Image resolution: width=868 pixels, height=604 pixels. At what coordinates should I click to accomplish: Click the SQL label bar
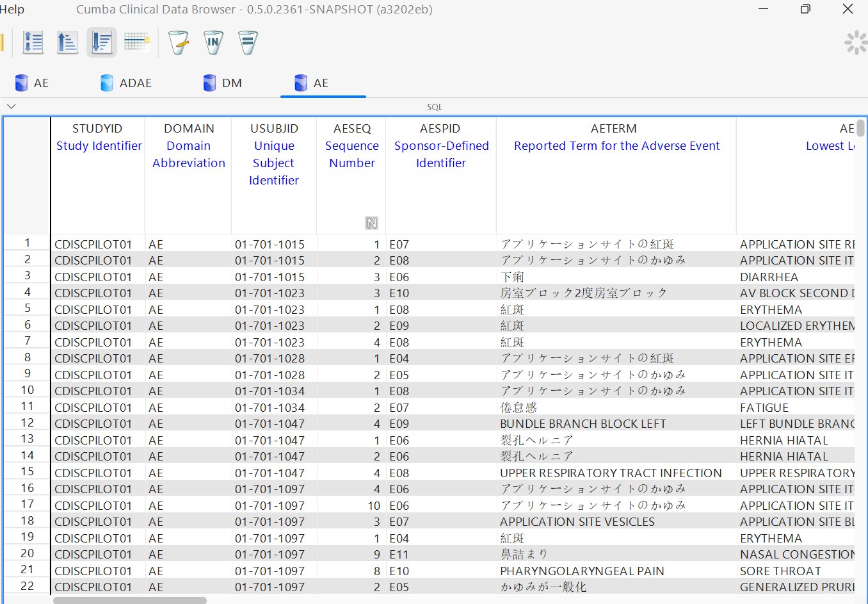coord(435,107)
